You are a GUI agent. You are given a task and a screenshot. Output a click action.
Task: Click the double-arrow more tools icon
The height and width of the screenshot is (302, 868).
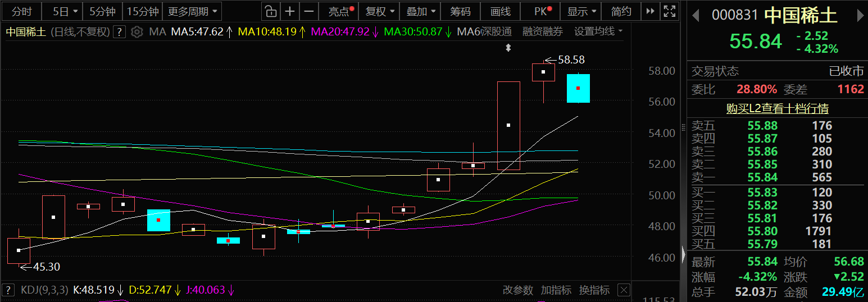[651, 11]
